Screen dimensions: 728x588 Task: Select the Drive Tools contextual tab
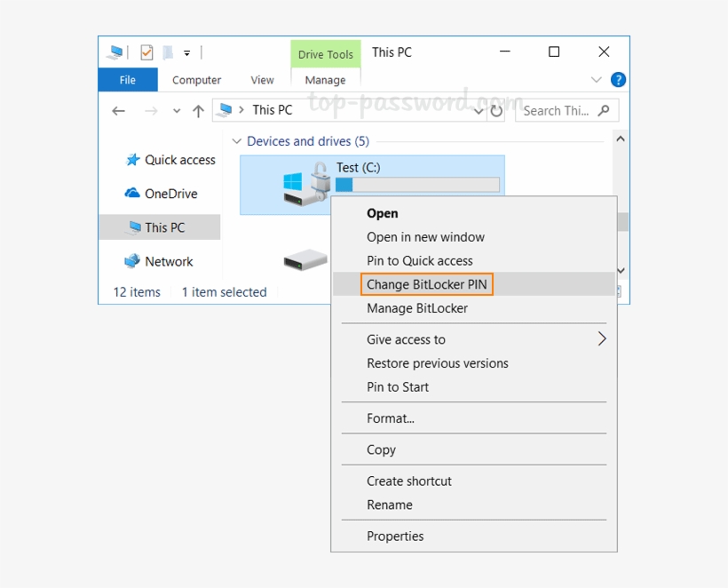[x=326, y=54]
